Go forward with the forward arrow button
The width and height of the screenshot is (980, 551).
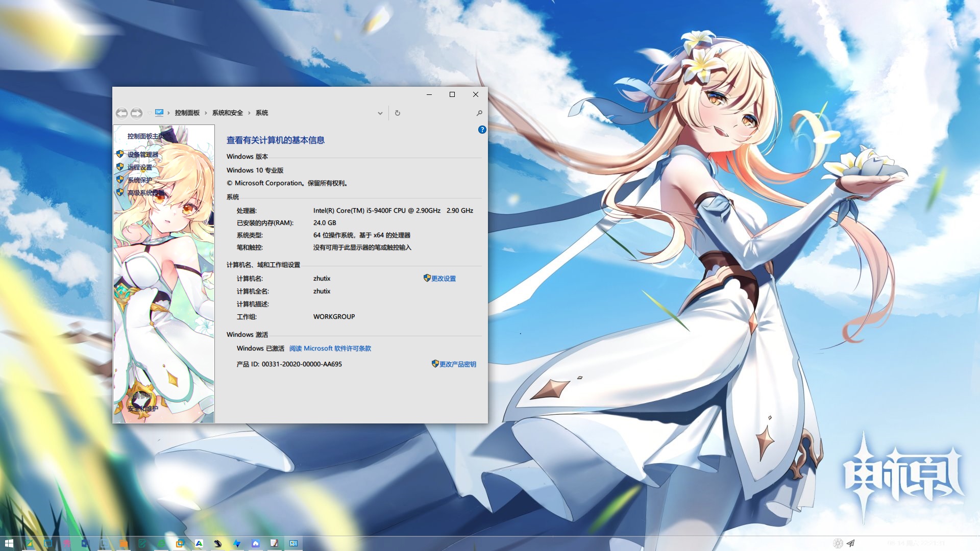(136, 113)
